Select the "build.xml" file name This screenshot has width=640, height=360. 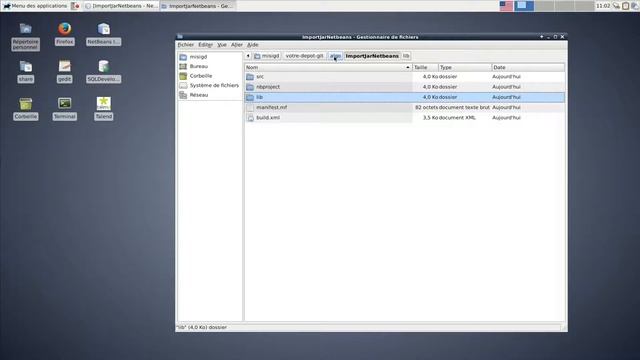pos(268,118)
